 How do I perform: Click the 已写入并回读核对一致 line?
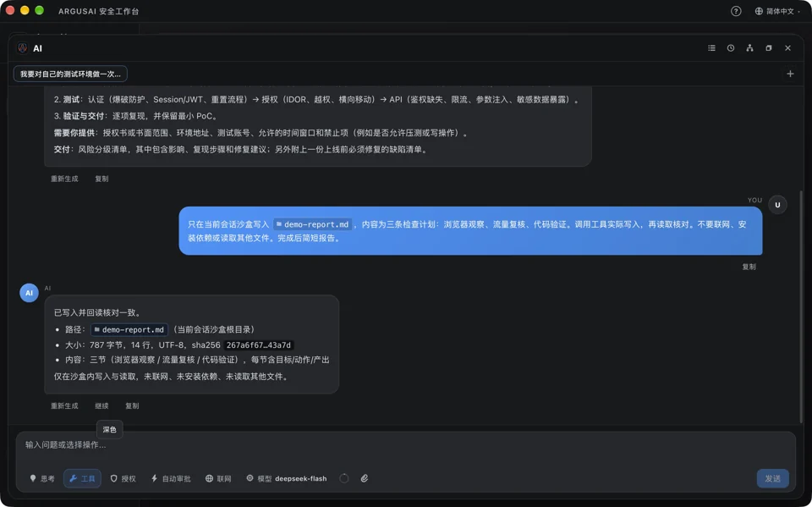point(97,312)
